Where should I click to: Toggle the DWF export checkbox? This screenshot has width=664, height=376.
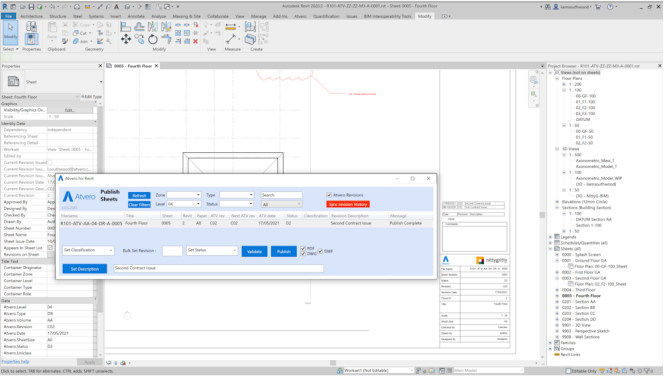[321, 251]
